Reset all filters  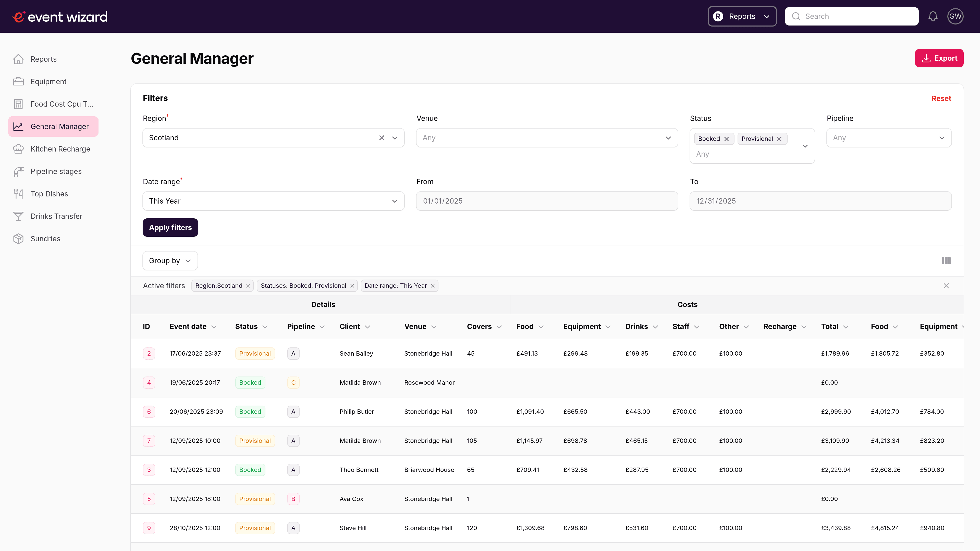[x=941, y=98]
